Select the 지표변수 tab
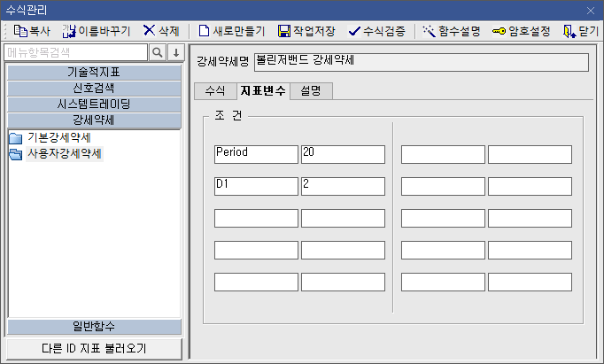 [x=263, y=91]
